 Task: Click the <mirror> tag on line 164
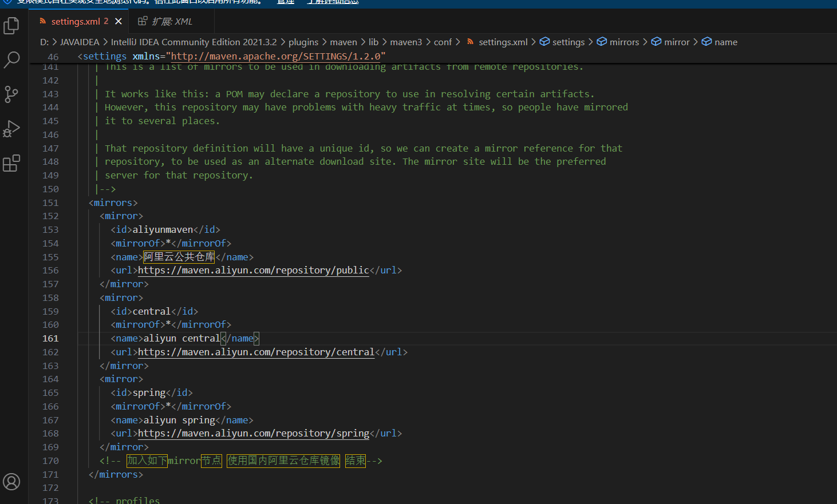(121, 379)
